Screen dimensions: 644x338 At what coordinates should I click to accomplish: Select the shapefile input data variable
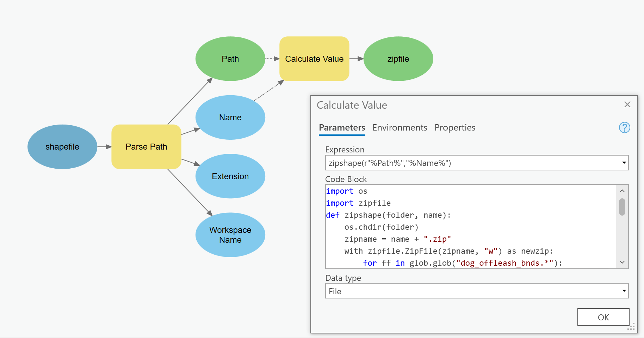click(x=62, y=147)
